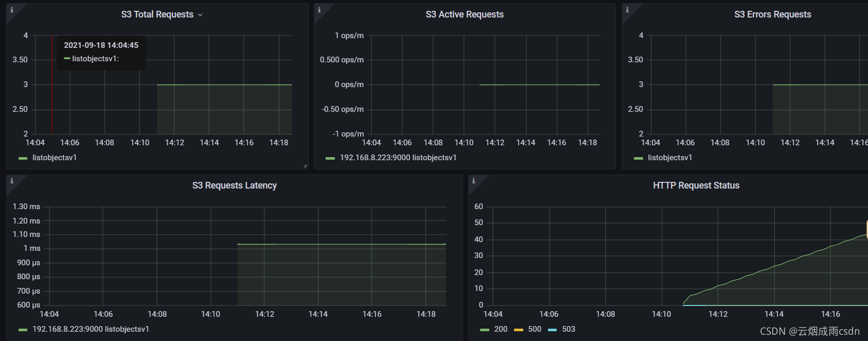Viewport: 868px width, 341px height.
Task: Toggle the 500 status legend entry
Action: (535, 329)
